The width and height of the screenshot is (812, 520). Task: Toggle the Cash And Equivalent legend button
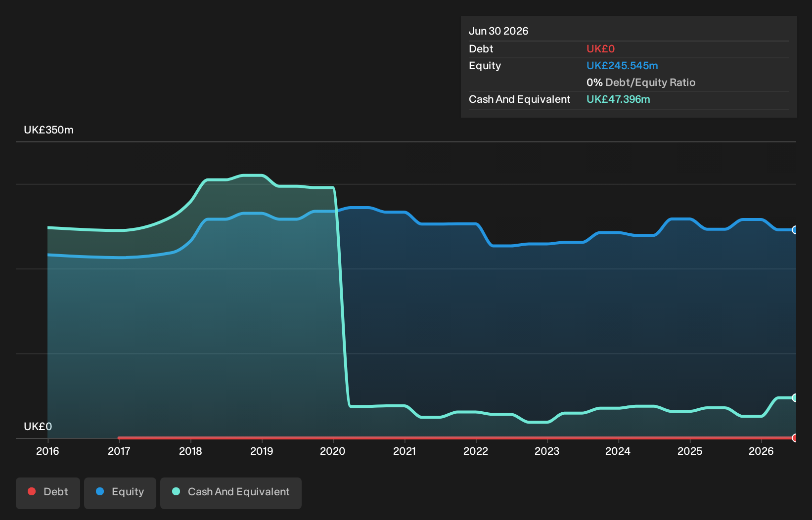231,493
